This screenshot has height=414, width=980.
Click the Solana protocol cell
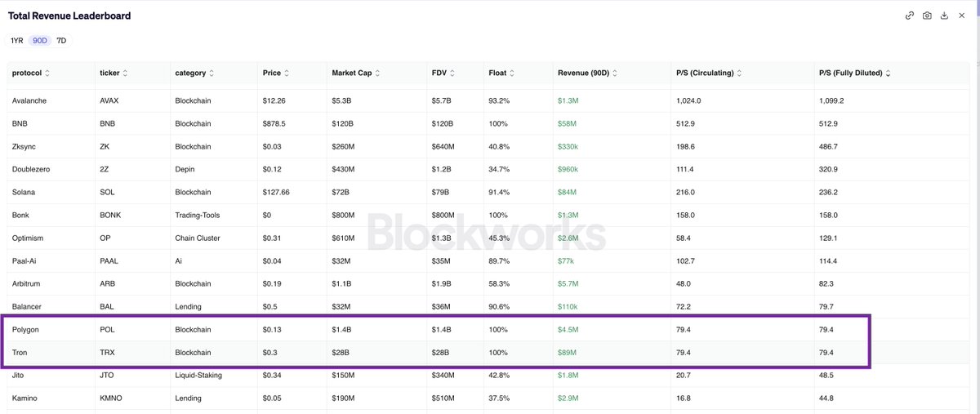click(24, 192)
